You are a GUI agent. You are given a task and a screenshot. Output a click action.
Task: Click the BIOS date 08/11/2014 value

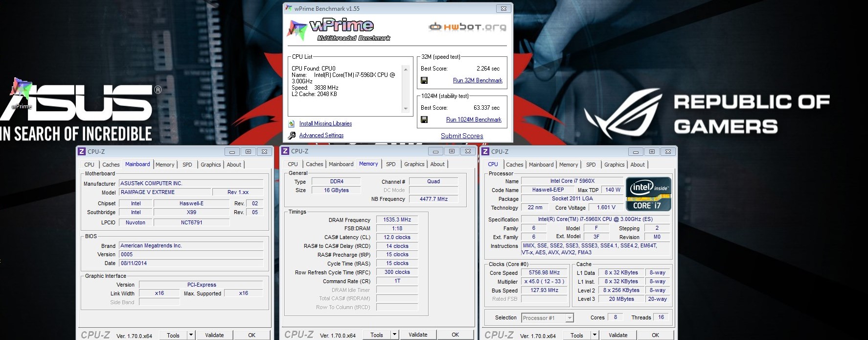point(191,263)
